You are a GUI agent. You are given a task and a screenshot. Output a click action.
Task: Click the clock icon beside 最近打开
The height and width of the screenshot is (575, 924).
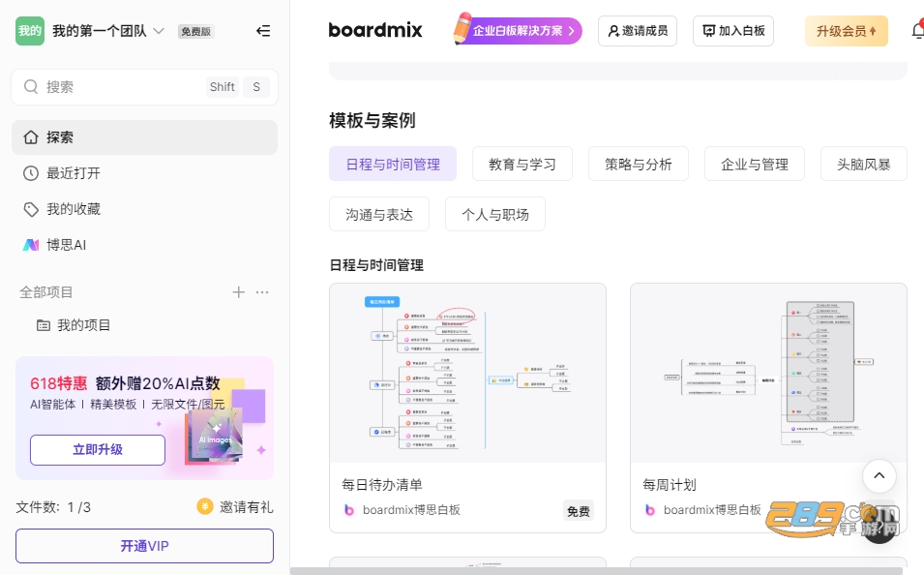(x=31, y=173)
